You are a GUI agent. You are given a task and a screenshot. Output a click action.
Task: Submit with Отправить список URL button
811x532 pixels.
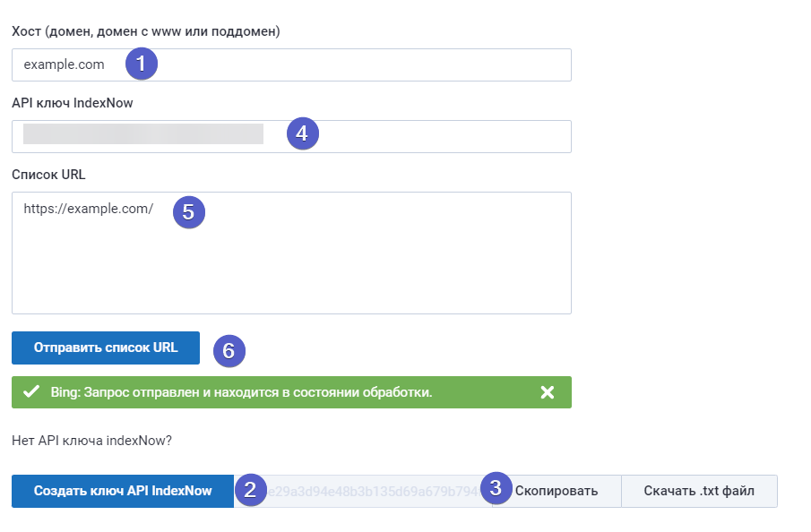coord(106,348)
